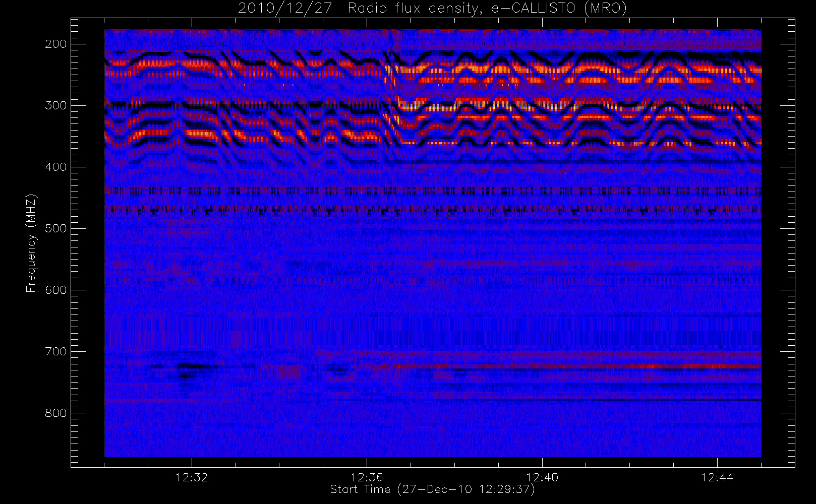Select the 600 frequency tick label
Viewport: 816px width, 504px height.
55,290
